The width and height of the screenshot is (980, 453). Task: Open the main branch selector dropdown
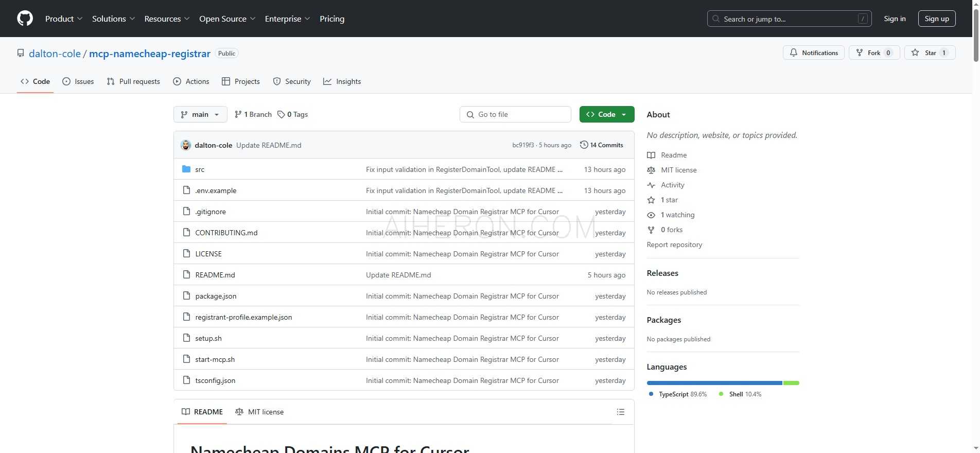click(x=200, y=114)
